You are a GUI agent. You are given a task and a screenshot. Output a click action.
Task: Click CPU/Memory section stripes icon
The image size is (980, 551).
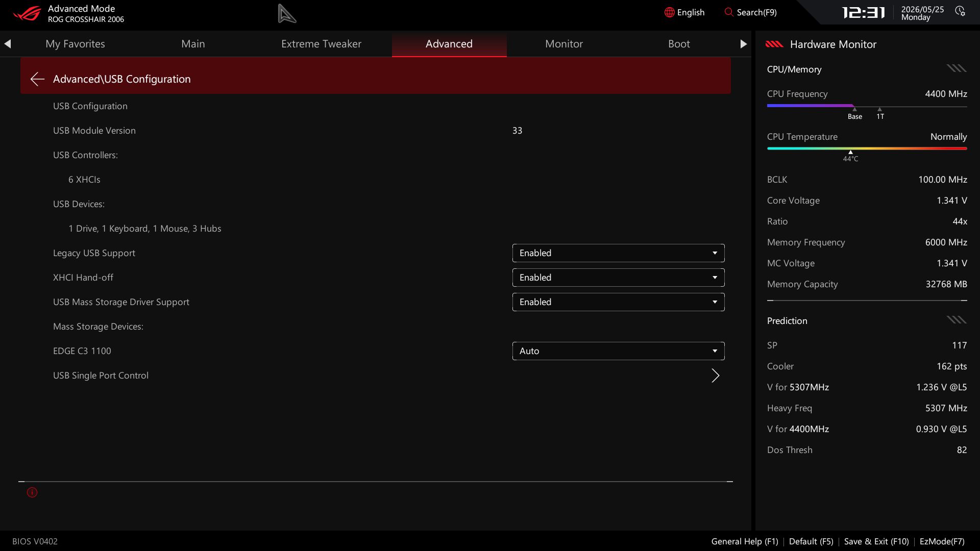click(957, 68)
